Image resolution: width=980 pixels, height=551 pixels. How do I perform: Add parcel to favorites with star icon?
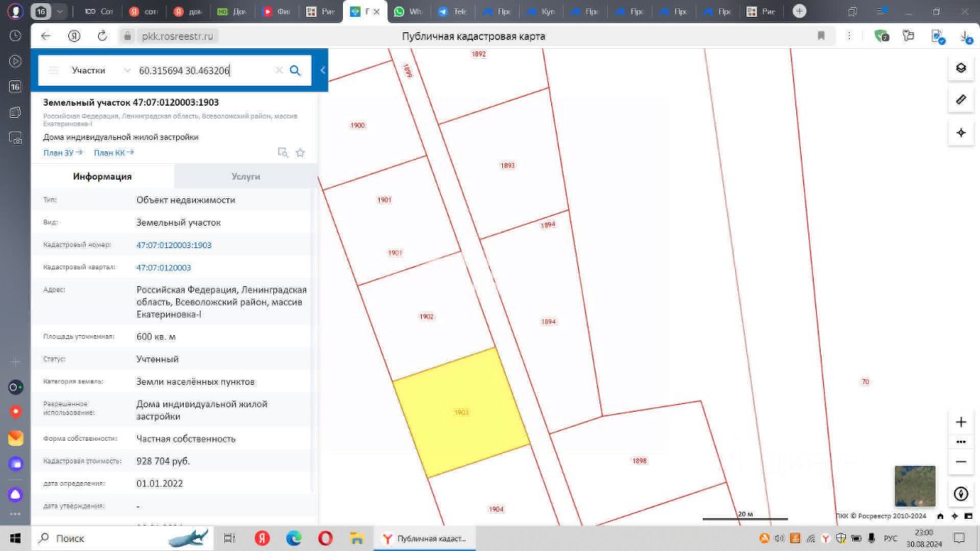(x=300, y=153)
